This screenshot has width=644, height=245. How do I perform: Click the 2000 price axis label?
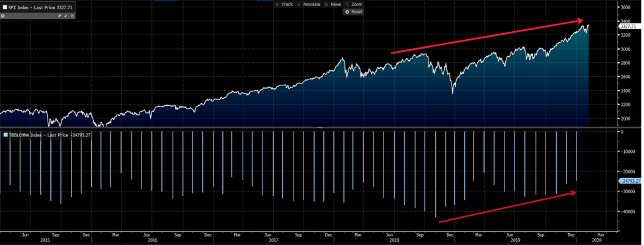[625, 119]
